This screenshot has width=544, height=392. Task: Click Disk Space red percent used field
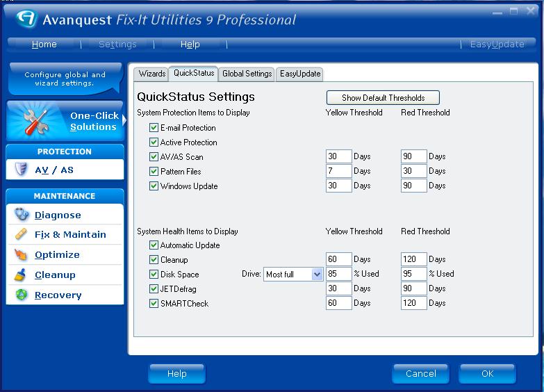coord(413,274)
